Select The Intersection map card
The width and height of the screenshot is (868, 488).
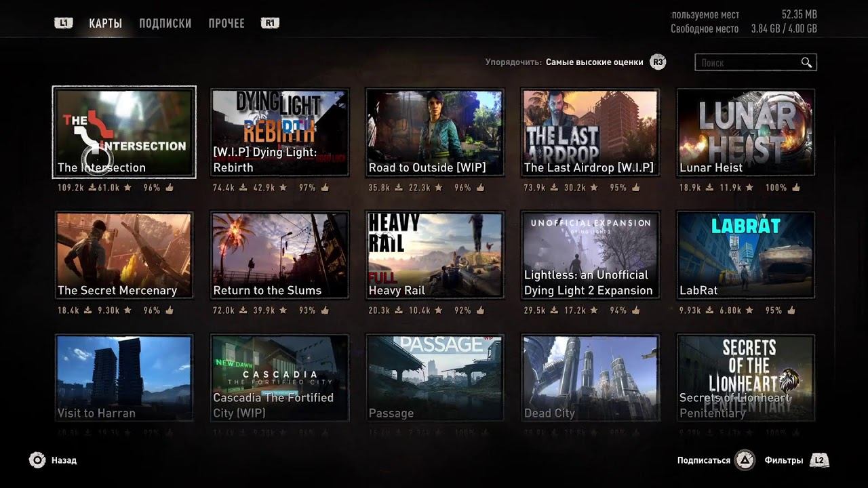124,132
